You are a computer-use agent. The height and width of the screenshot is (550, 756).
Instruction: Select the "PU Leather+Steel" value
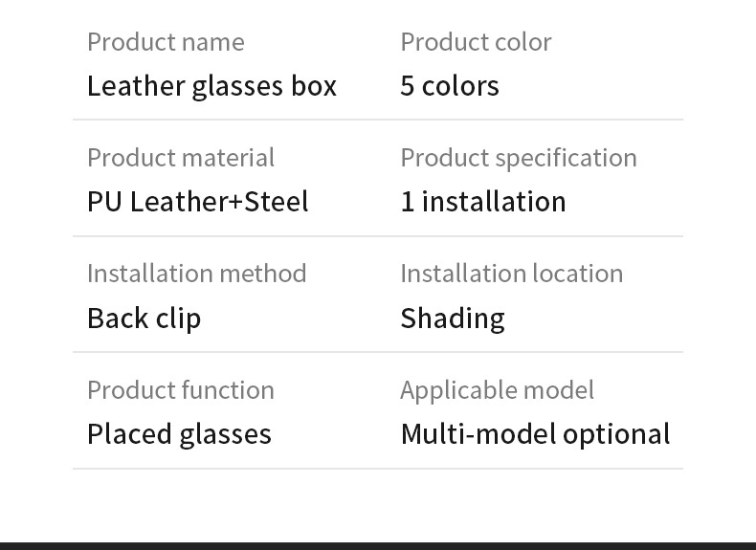pos(198,202)
